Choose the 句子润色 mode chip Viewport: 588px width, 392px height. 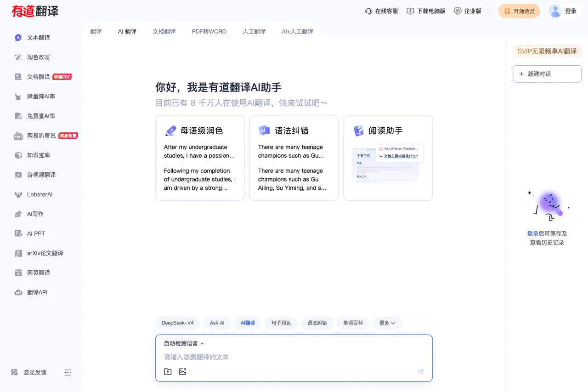(x=281, y=323)
